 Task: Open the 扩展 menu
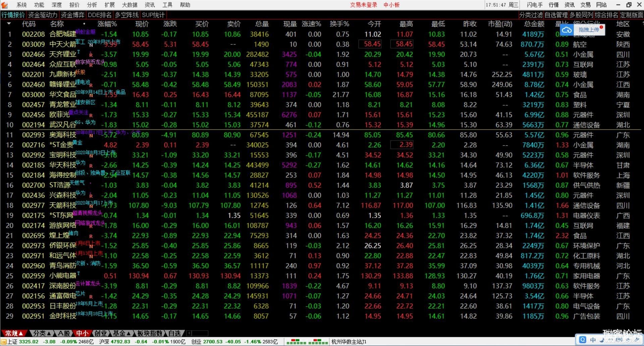pyautogui.click(x=109, y=5)
